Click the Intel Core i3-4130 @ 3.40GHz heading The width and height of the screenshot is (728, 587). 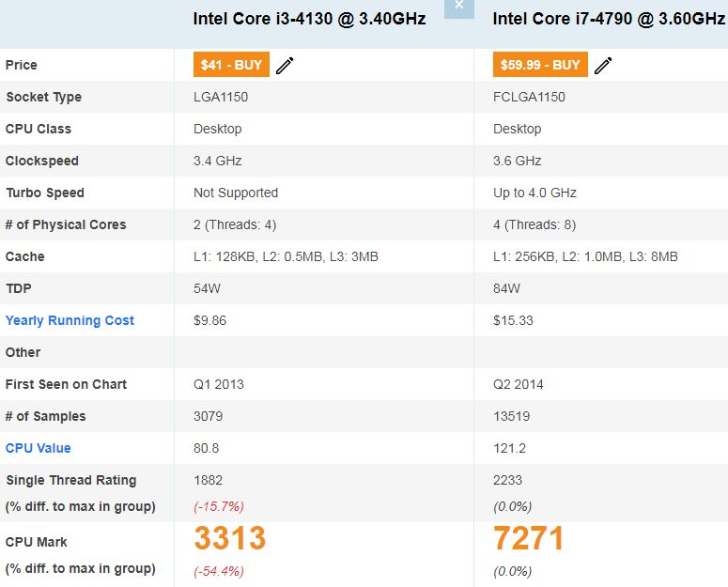(309, 19)
